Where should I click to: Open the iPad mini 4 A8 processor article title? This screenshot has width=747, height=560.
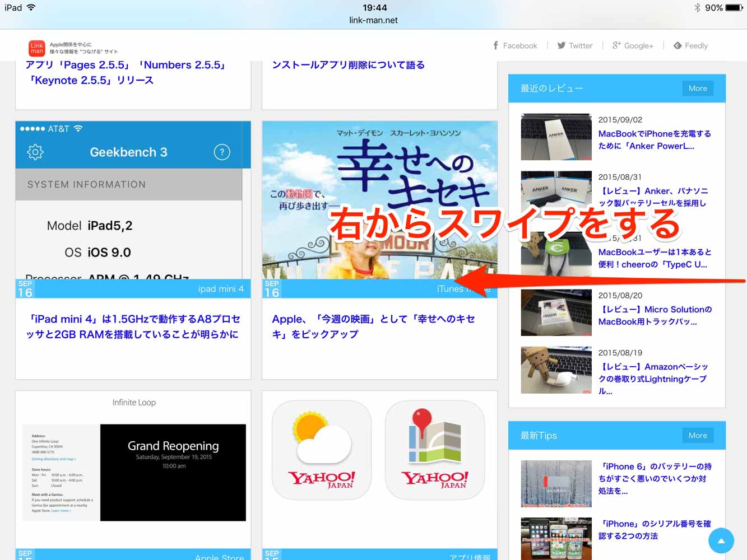(x=133, y=326)
